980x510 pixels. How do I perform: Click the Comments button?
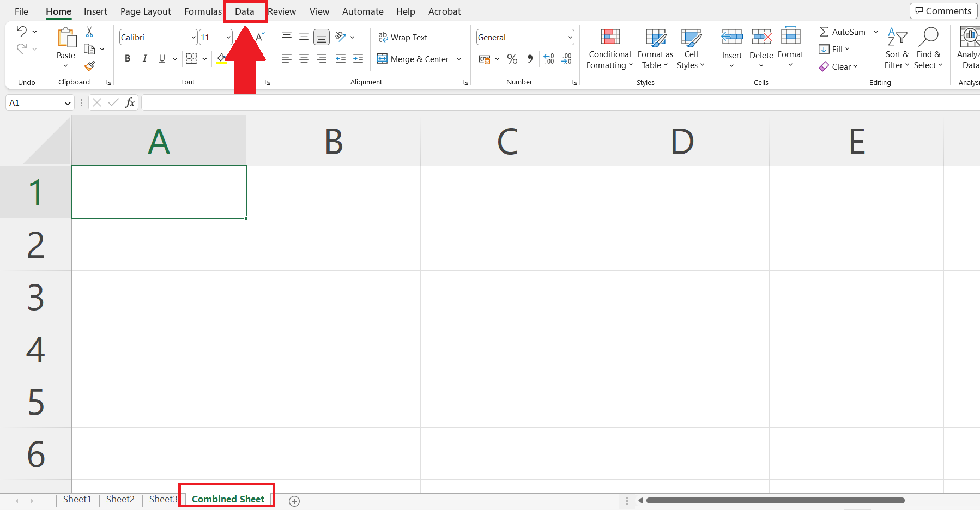943,11
